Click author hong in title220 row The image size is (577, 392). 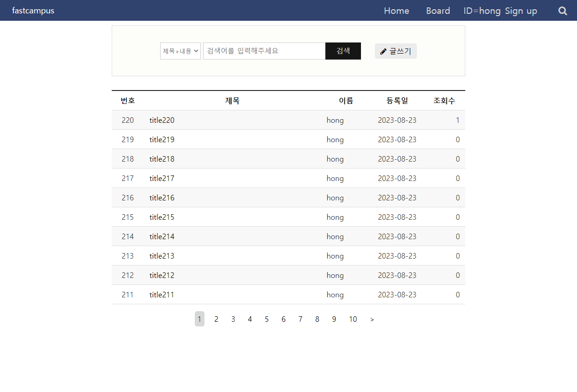point(335,121)
